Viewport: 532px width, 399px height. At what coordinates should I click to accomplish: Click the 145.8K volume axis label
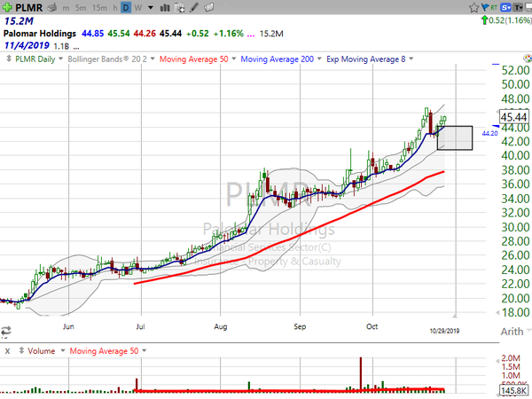[x=513, y=391]
